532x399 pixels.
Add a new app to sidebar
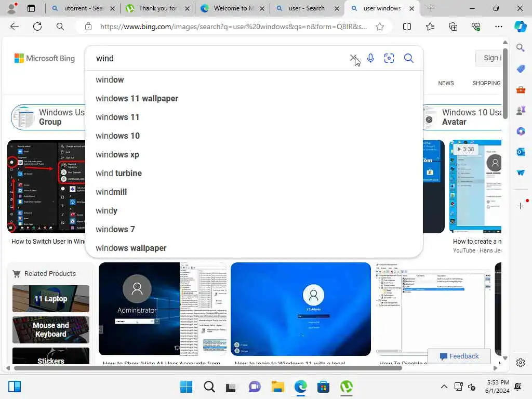tap(520, 206)
